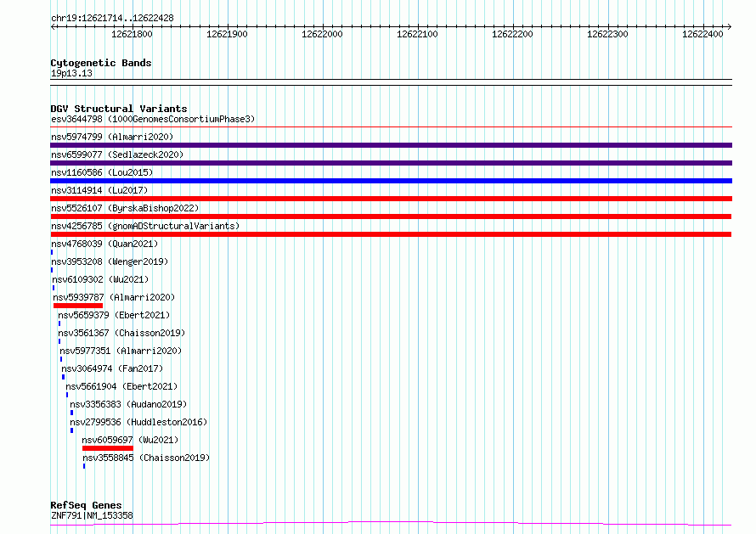Screen dimensions: 756x534
Task: Open nsv6109302 (Wu2021) variant
Action: pos(100,279)
